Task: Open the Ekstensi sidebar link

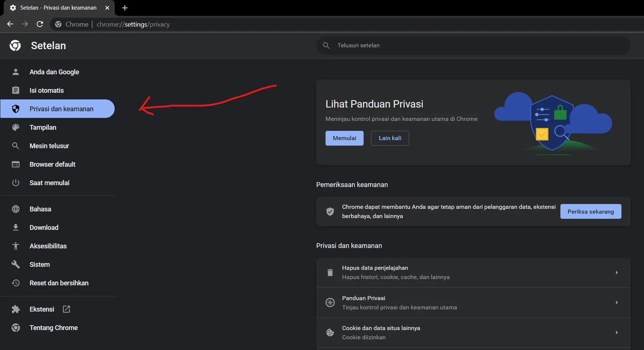Action: pos(42,309)
